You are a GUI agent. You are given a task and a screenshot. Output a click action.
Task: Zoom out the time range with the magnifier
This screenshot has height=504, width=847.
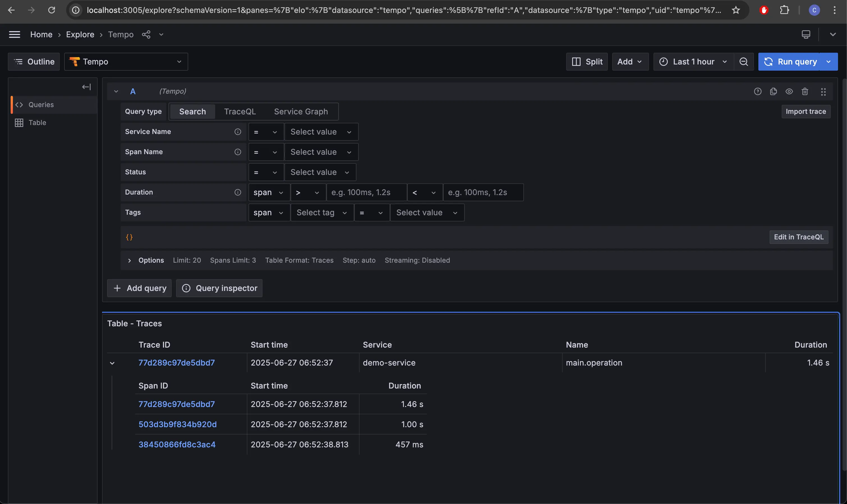point(744,61)
